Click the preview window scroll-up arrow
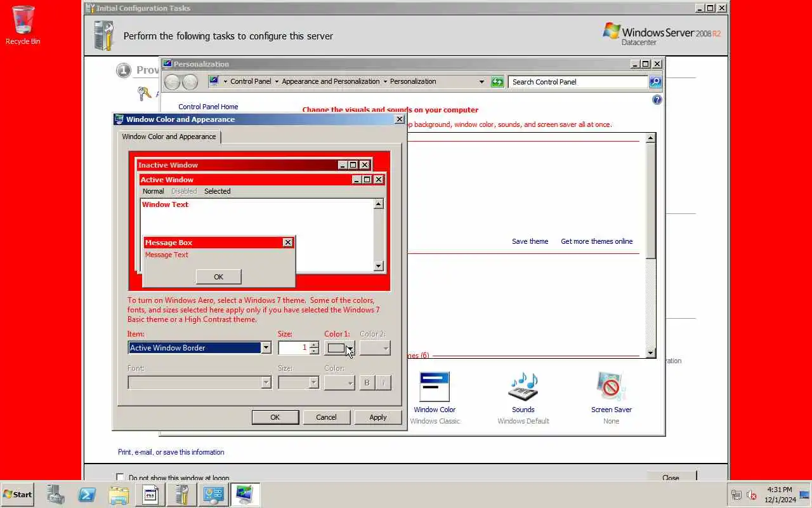 (379, 204)
